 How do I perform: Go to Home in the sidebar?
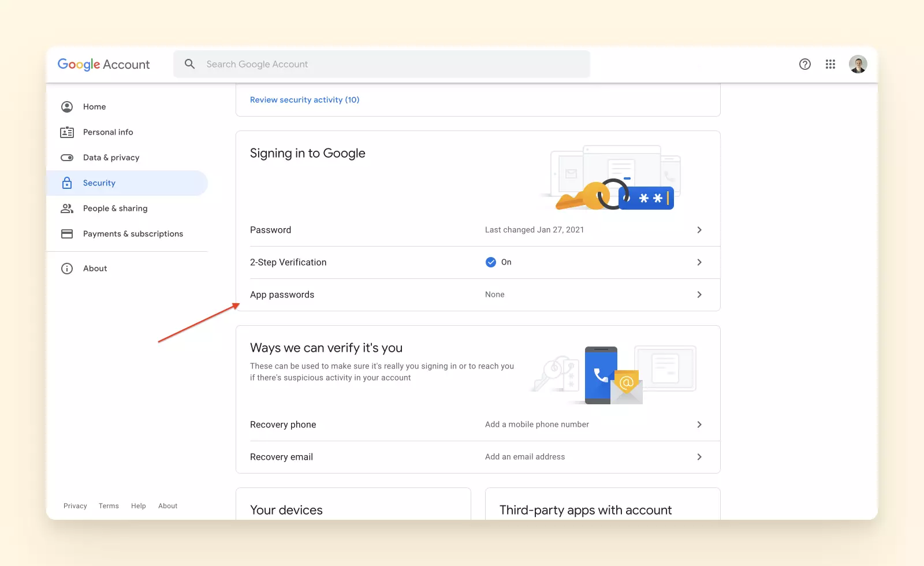pos(127,107)
